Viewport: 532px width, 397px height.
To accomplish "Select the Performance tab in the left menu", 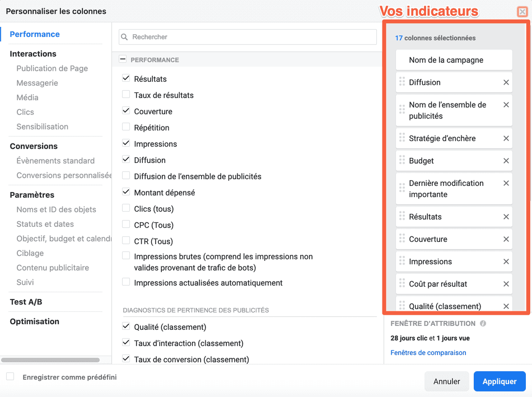I will pyautogui.click(x=35, y=34).
